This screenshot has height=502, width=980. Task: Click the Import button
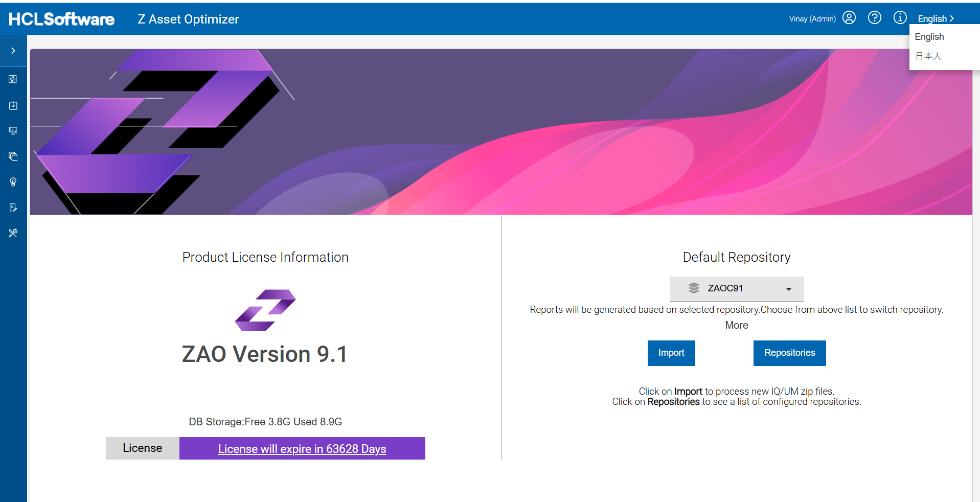(671, 353)
